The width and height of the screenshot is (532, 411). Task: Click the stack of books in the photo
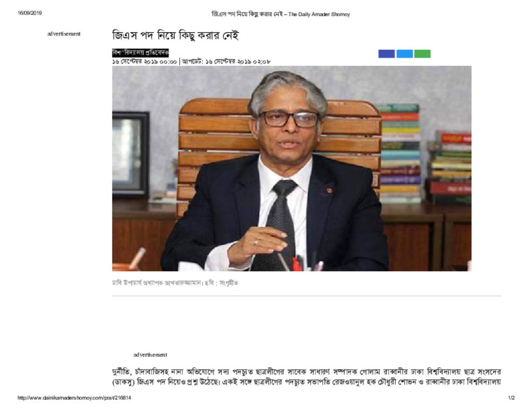coord(400,153)
